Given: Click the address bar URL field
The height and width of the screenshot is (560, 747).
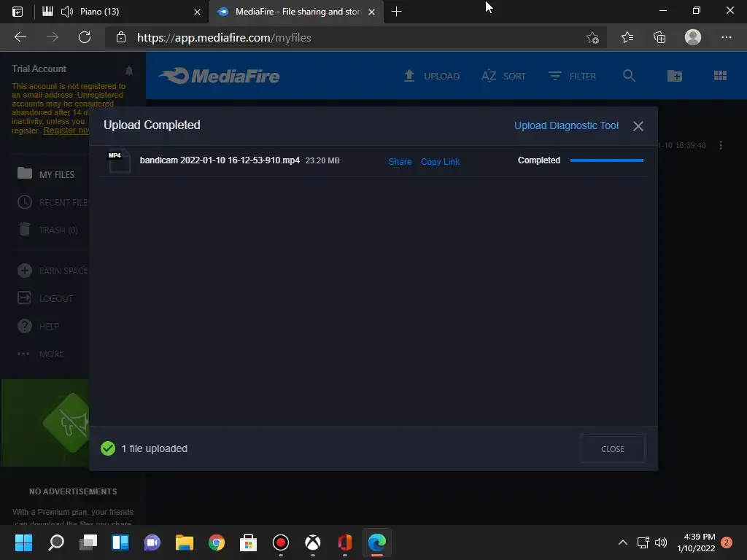Looking at the screenshot, I should pos(355,38).
